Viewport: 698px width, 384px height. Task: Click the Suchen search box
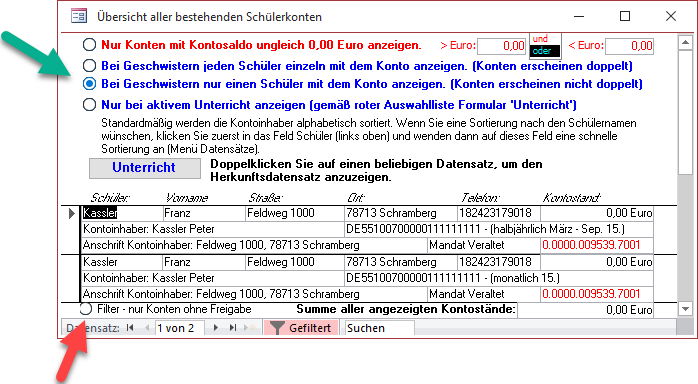(x=380, y=328)
